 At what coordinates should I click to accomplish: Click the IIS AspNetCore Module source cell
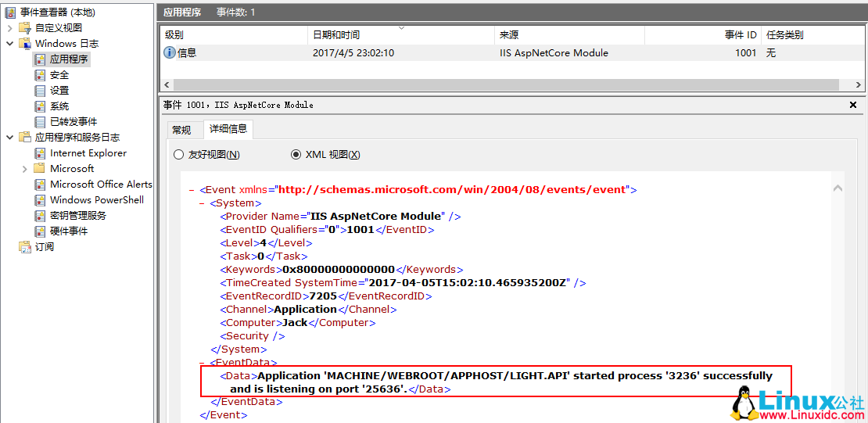pyautogui.click(x=554, y=53)
